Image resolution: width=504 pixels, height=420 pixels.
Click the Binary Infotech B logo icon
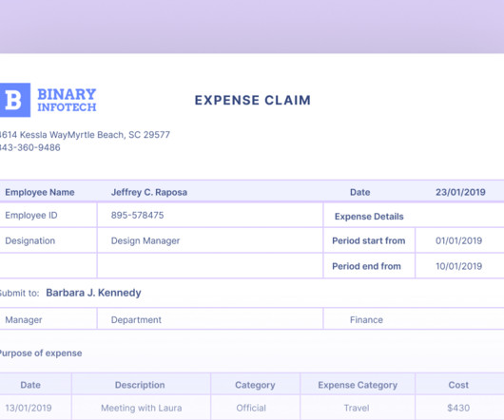(15, 100)
